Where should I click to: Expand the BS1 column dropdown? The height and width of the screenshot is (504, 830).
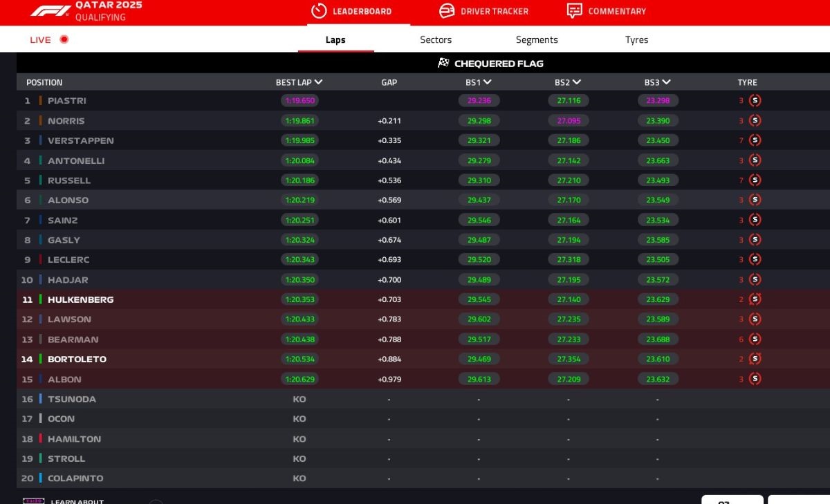click(488, 82)
